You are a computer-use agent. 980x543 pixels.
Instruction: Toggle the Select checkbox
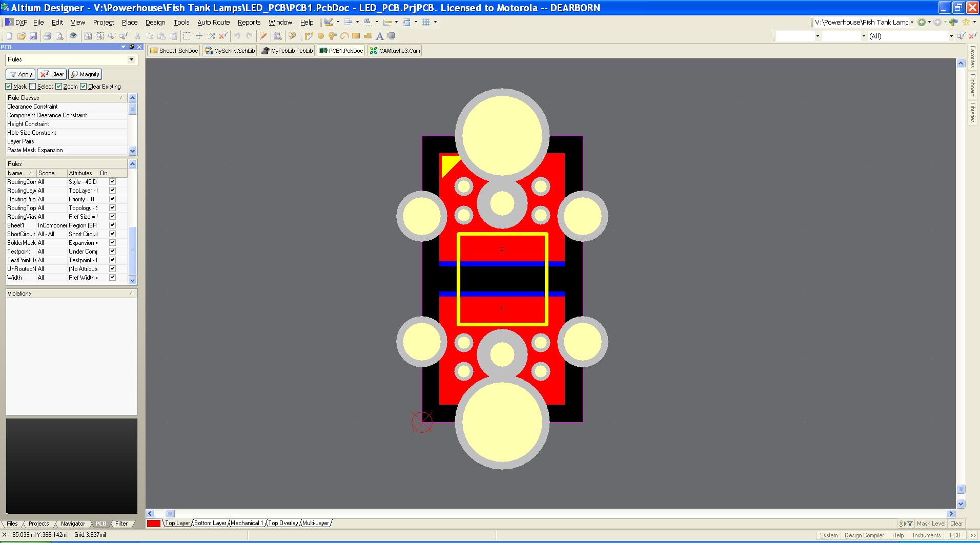(33, 87)
